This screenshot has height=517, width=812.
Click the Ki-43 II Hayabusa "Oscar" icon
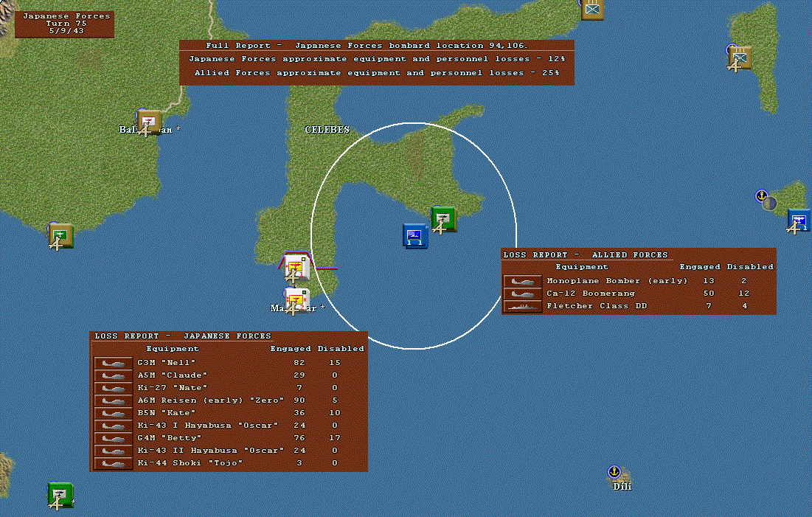[114, 451]
